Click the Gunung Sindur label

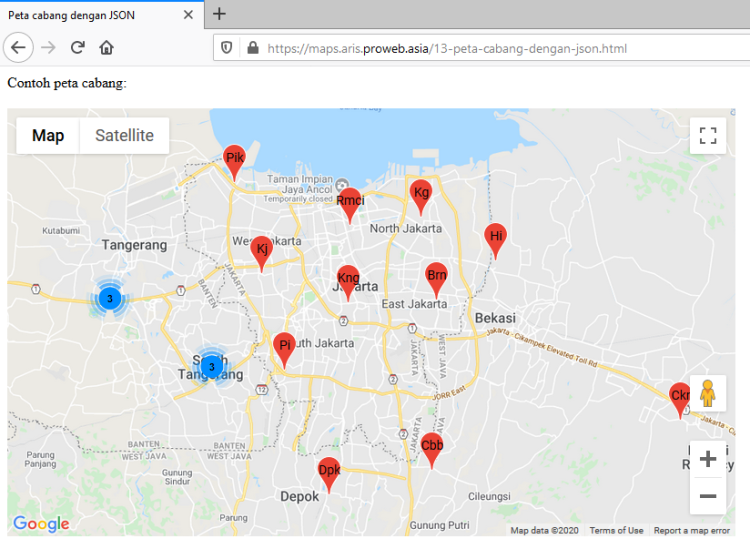click(x=177, y=477)
